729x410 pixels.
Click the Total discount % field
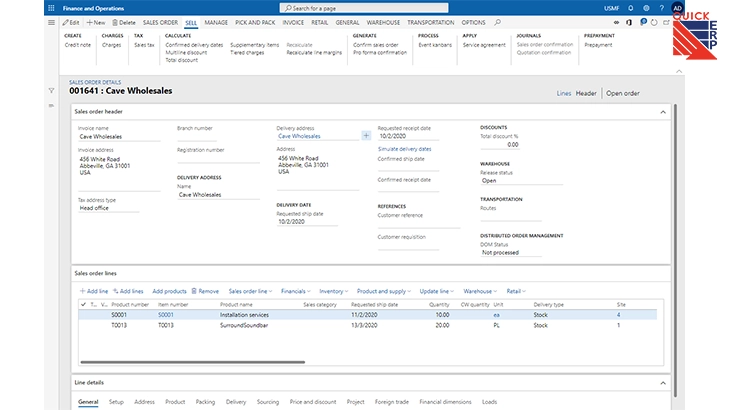pos(499,145)
